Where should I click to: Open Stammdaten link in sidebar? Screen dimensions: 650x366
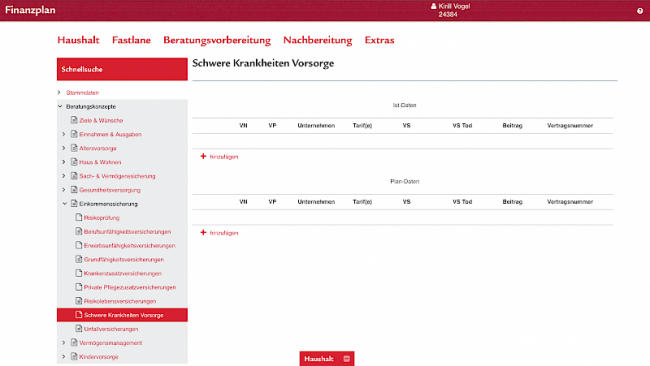82,93
